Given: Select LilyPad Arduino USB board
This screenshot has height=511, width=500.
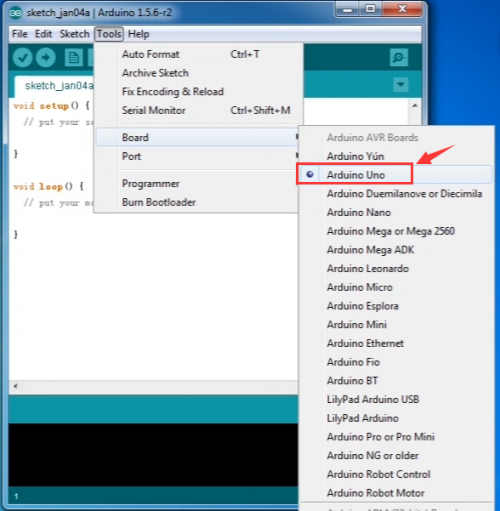Looking at the screenshot, I should click(x=396, y=399).
